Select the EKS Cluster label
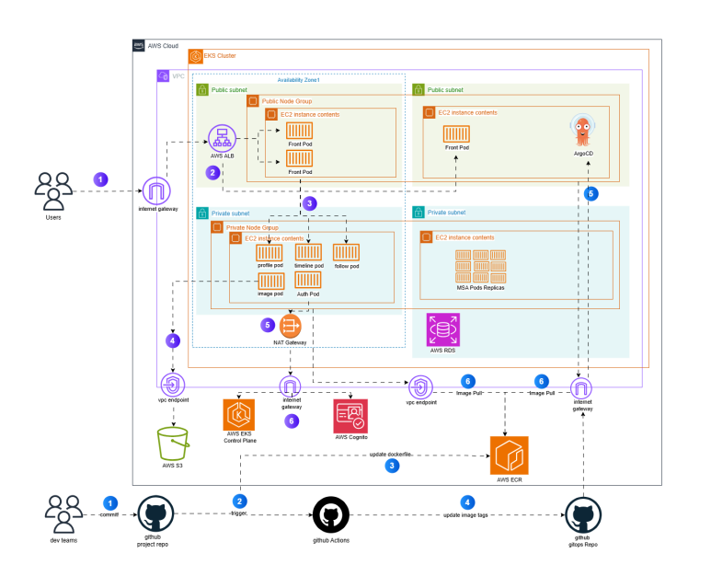The image size is (711, 588). [220, 56]
